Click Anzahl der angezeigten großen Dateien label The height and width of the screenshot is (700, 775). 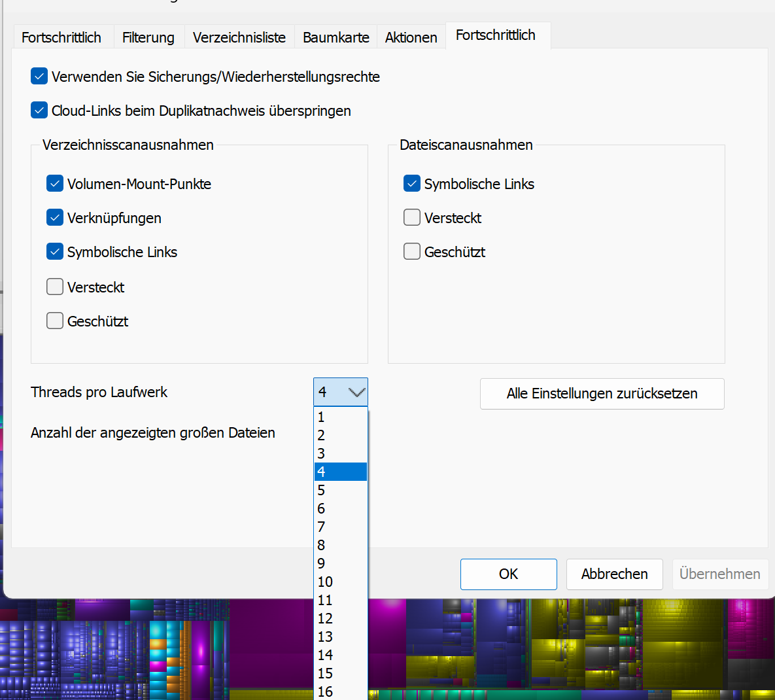click(153, 432)
